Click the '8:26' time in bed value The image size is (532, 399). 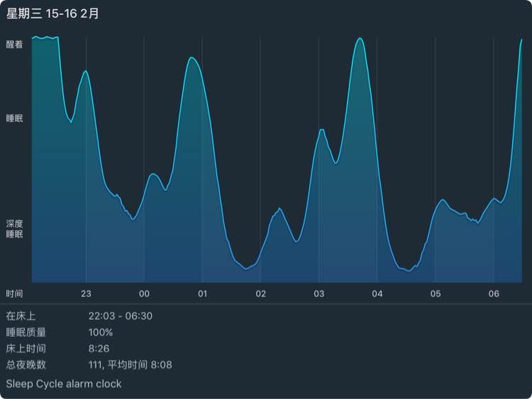(x=99, y=349)
